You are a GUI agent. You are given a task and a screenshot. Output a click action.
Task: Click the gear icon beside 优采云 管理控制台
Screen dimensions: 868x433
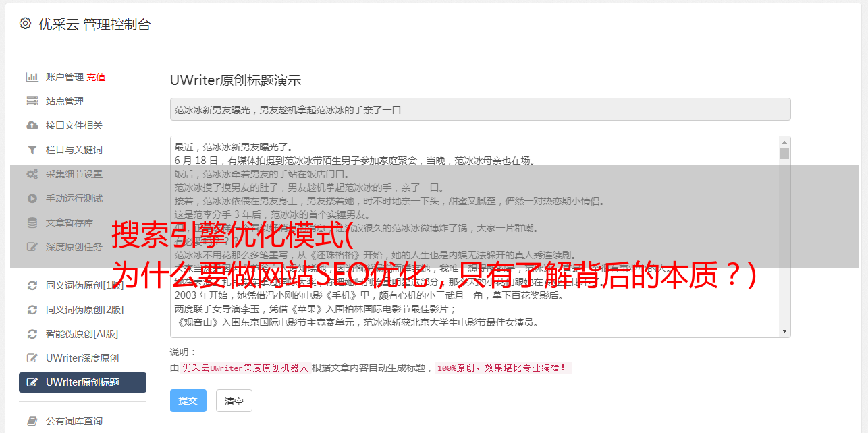click(25, 24)
